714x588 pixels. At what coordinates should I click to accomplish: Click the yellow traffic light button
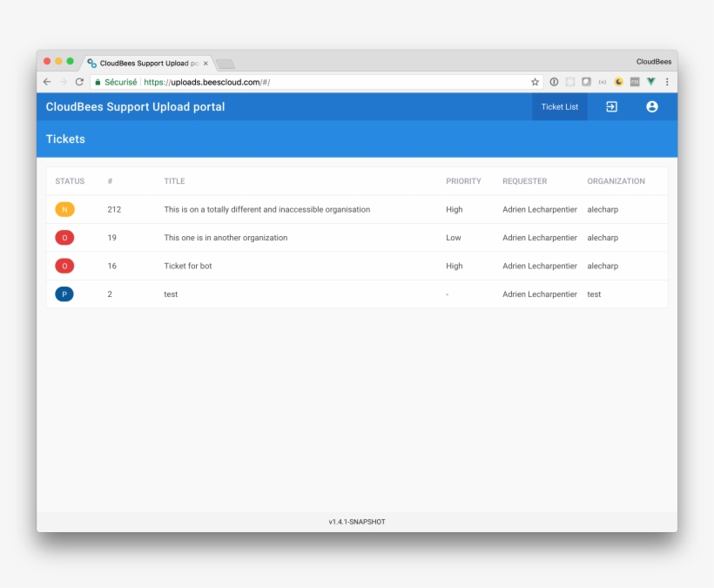[57, 62]
